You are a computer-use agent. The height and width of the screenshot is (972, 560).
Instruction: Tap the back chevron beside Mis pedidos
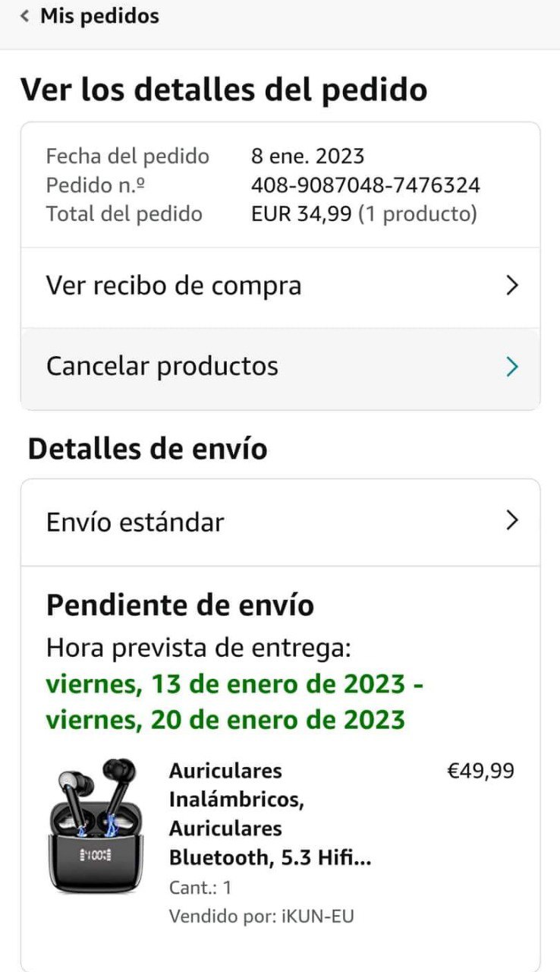point(25,16)
